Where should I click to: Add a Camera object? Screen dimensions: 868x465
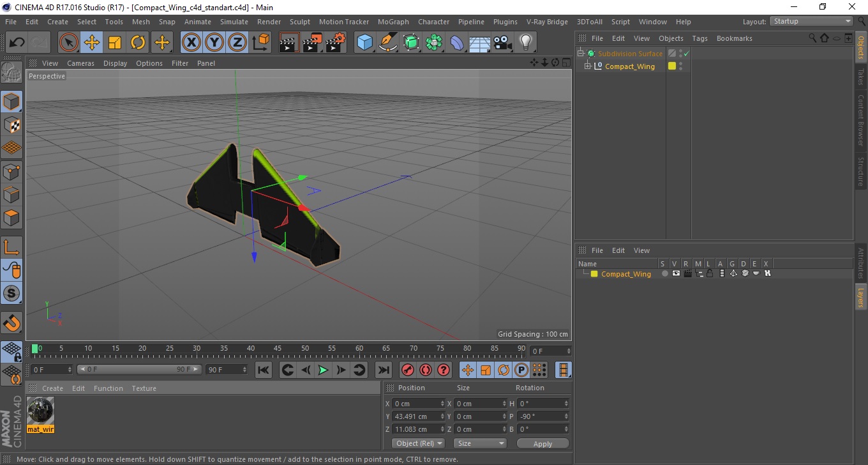[503, 43]
